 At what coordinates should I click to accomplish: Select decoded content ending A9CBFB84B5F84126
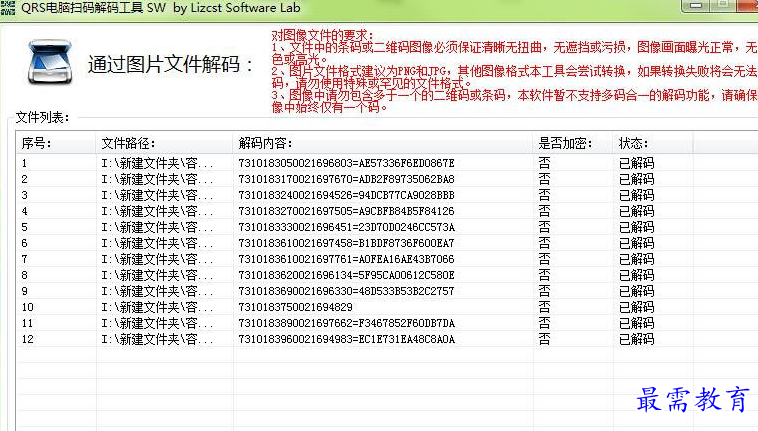click(346, 211)
